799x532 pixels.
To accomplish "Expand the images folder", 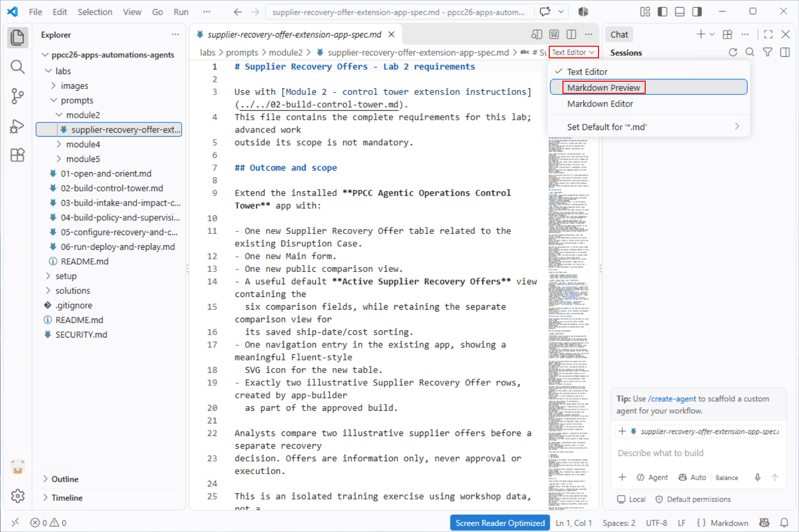I will pyautogui.click(x=53, y=86).
